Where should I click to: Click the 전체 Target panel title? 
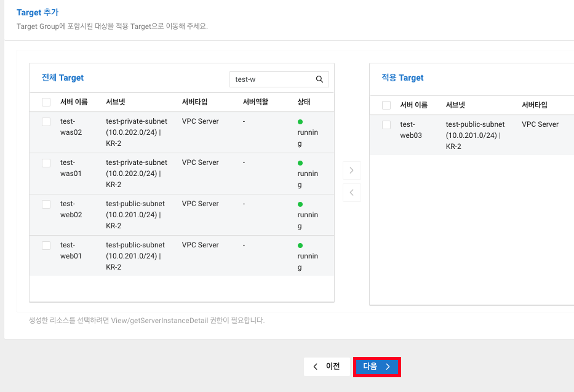click(x=63, y=78)
